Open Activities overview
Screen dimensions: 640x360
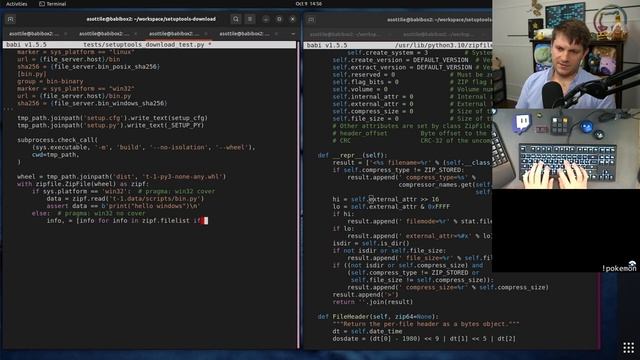17,4
